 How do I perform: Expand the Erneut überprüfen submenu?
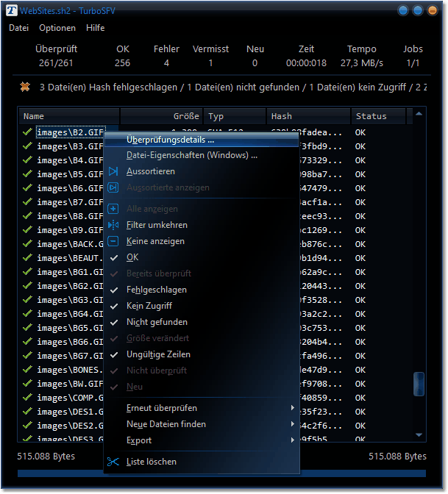tap(292, 408)
